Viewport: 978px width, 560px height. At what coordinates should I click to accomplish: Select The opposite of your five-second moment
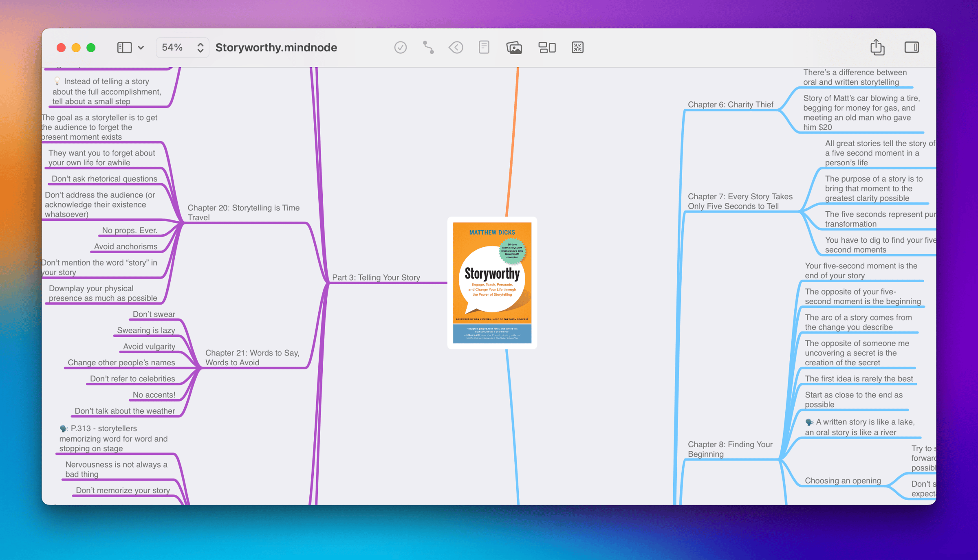(863, 296)
